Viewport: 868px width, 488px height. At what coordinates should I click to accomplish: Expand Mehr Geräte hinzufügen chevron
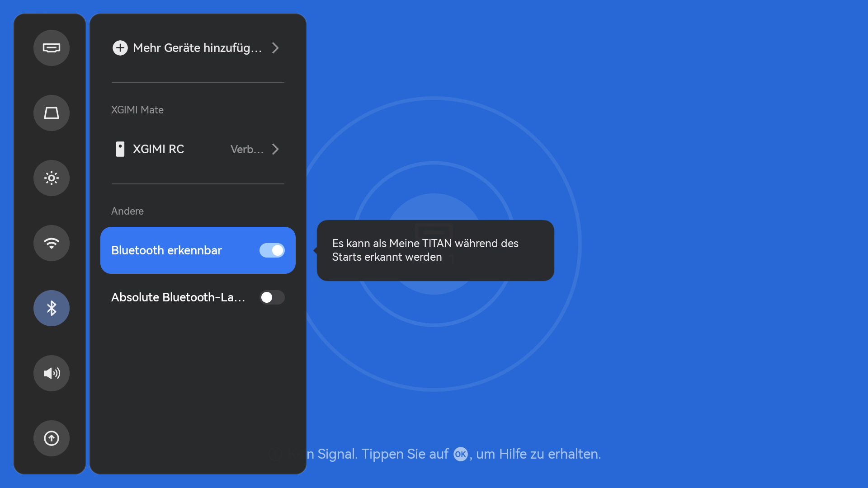275,48
